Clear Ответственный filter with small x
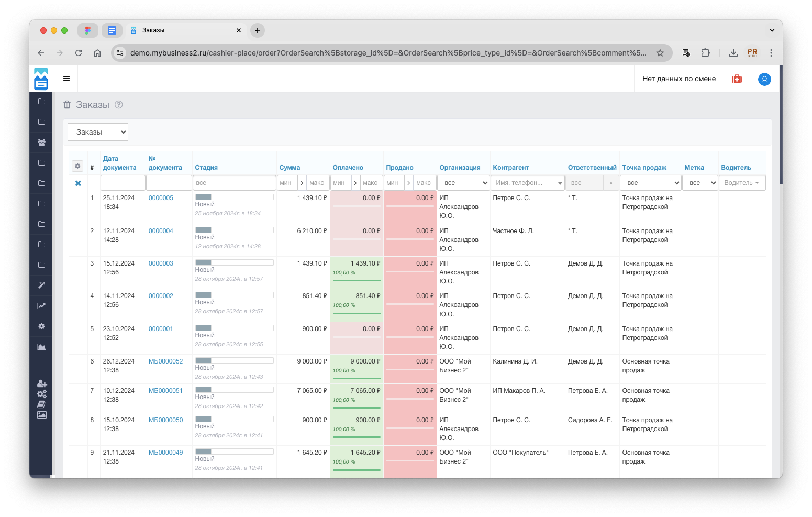The image size is (812, 517). [x=611, y=183]
